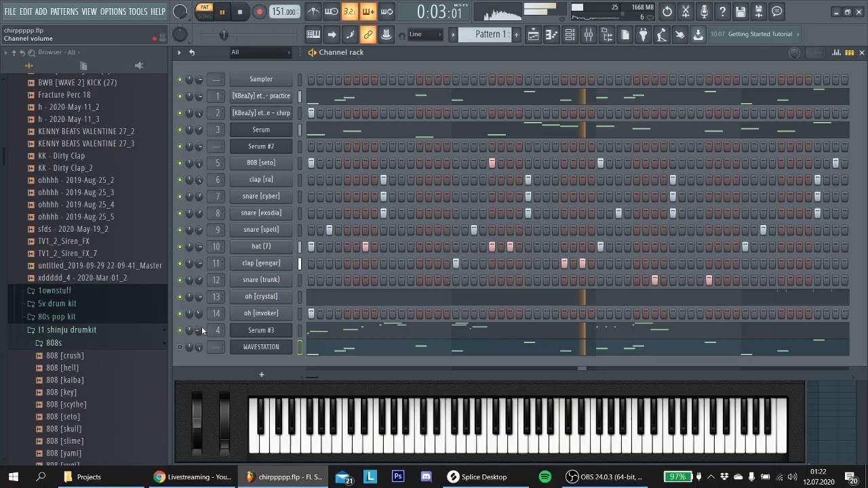Toggle the link icon in the toolbar
The height and width of the screenshot is (488, 868).
coord(368,35)
